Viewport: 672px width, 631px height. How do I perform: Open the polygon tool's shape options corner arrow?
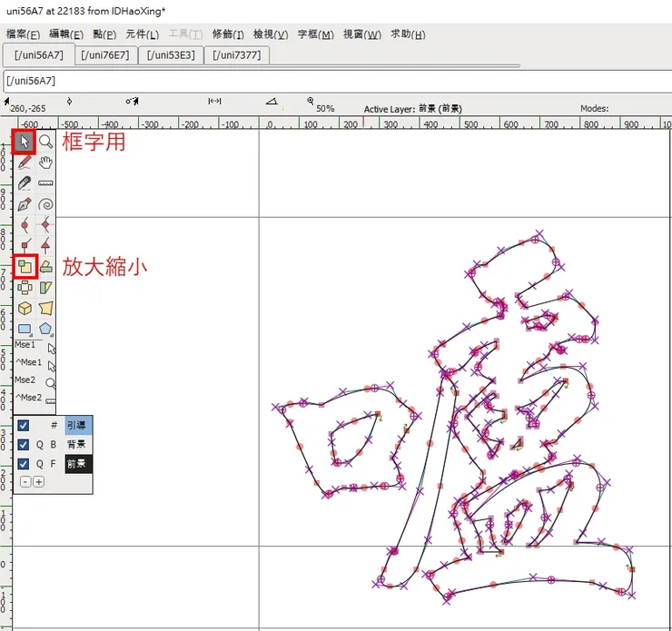click(x=52, y=335)
